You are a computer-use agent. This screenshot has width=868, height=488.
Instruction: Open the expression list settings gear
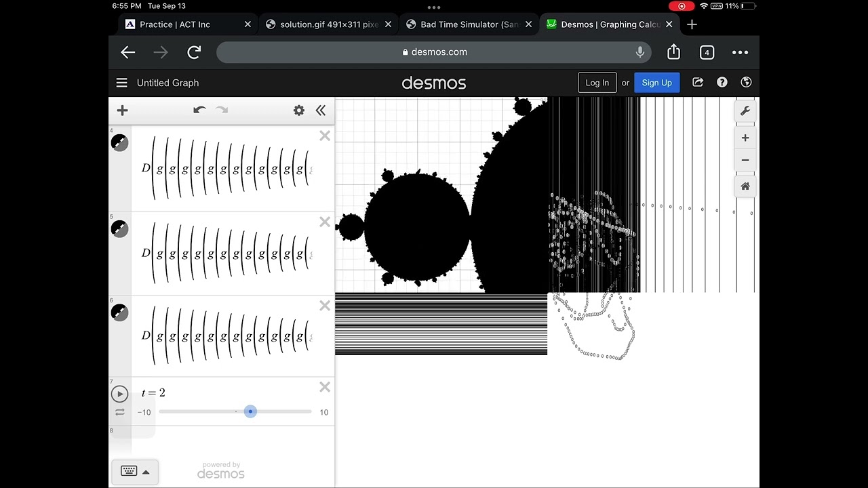coord(299,110)
